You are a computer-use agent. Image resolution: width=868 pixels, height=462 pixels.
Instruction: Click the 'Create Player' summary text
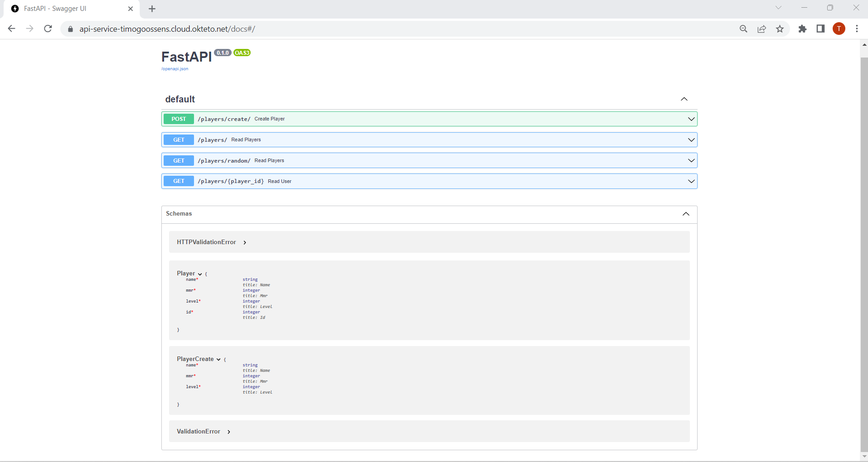tap(270, 119)
